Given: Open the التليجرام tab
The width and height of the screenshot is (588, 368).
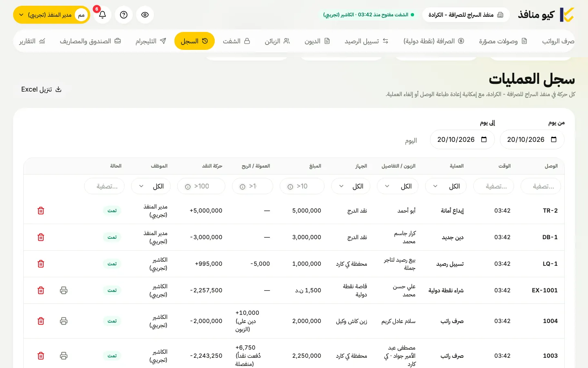Looking at the screenshot, I should pyautogui.click(x=151, y=41).
